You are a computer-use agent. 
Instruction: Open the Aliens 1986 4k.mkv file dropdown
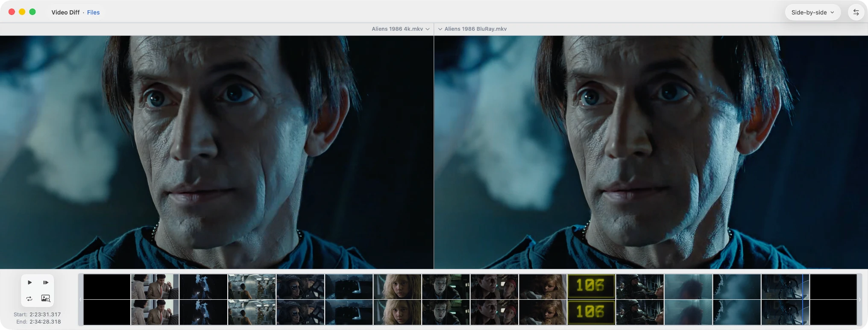coord(401,29)
